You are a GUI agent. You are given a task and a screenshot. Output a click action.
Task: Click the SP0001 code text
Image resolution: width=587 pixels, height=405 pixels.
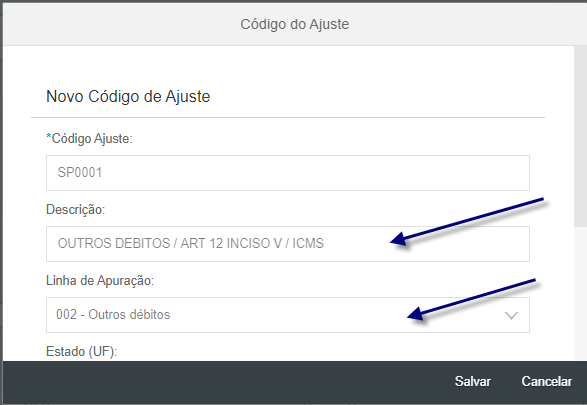pos(80,173)
